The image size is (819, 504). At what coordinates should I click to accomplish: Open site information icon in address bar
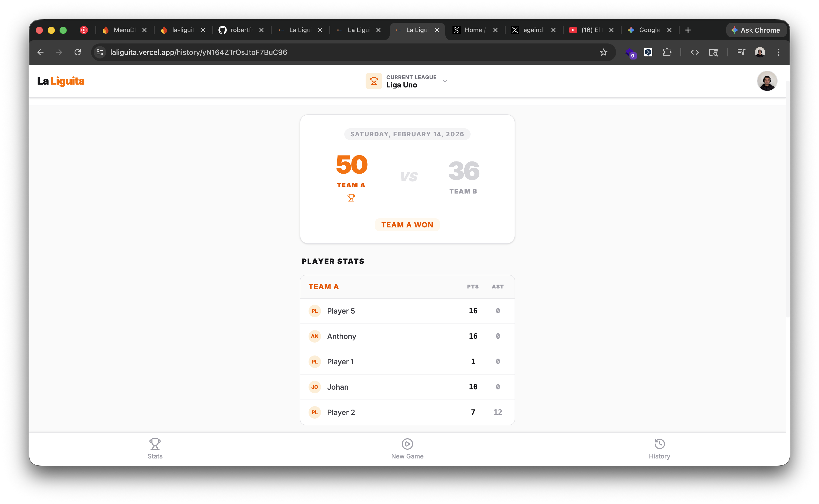100,52
